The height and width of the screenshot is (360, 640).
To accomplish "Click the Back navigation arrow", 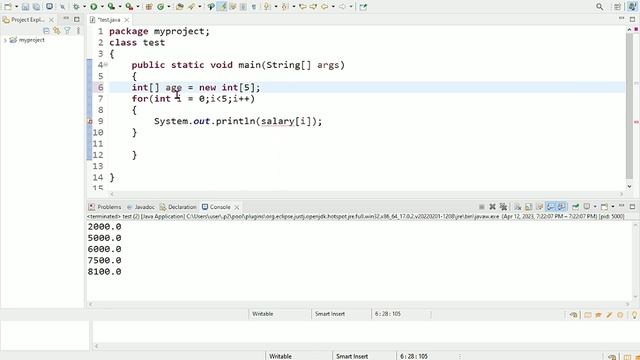I will click(324, 7).
